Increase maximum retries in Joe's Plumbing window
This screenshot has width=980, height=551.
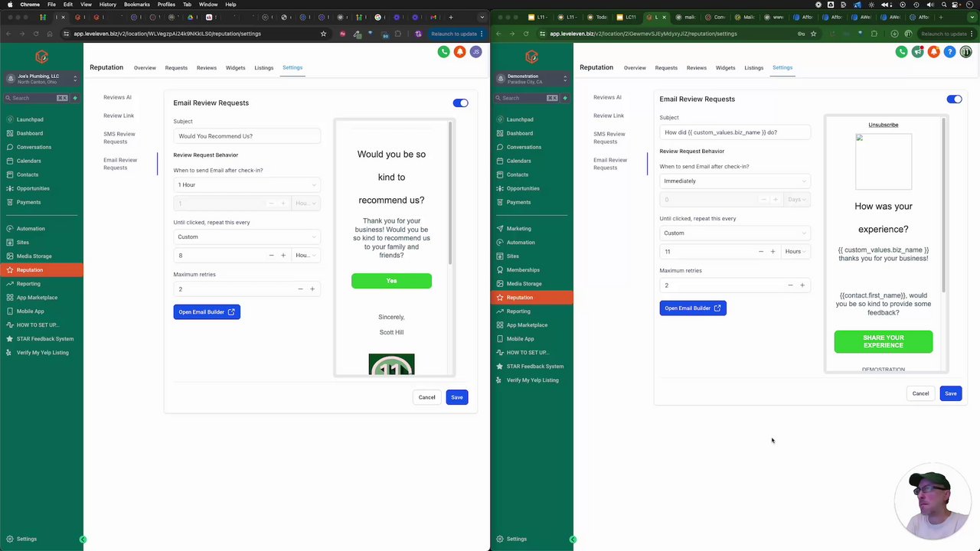click(x=312, y=289)
